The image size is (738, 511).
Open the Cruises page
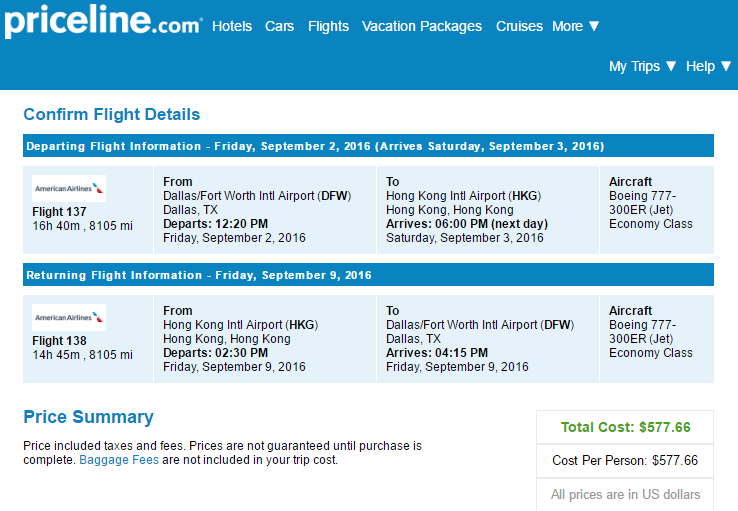[x=519, y=26]
